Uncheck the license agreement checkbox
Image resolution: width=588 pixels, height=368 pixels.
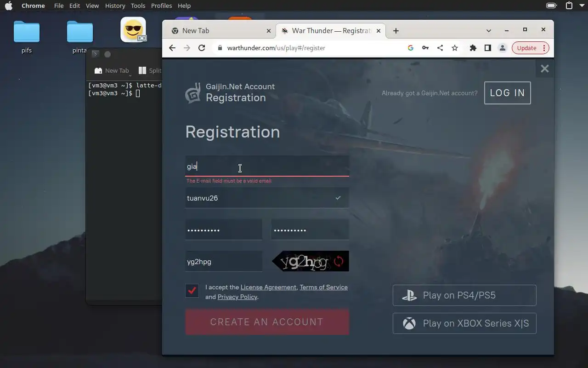[192, 291]
